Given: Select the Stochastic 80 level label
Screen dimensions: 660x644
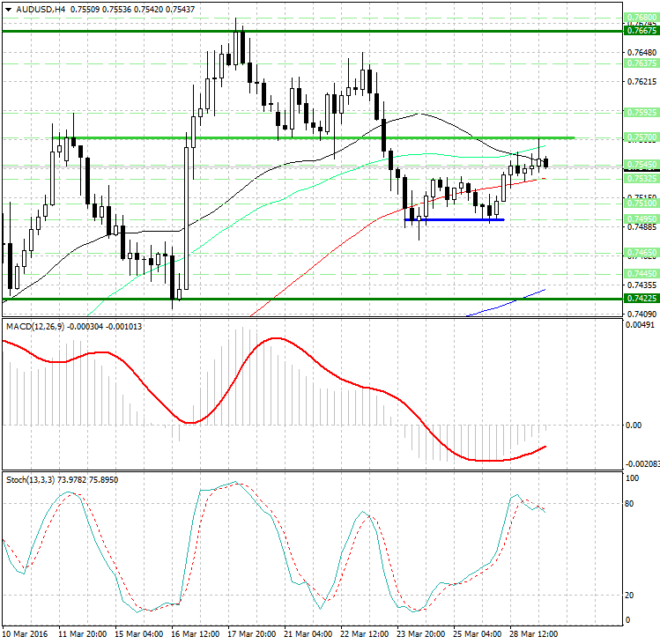Looking at the screenshot, I should point(631,504).
